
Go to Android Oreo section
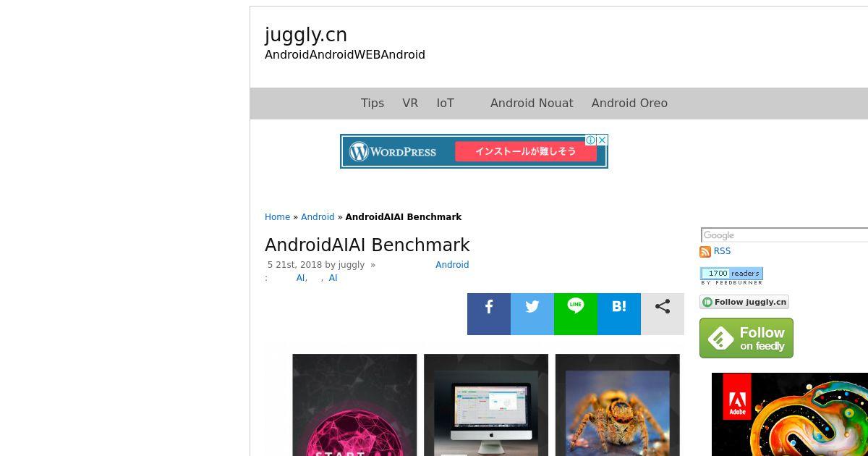629,104
